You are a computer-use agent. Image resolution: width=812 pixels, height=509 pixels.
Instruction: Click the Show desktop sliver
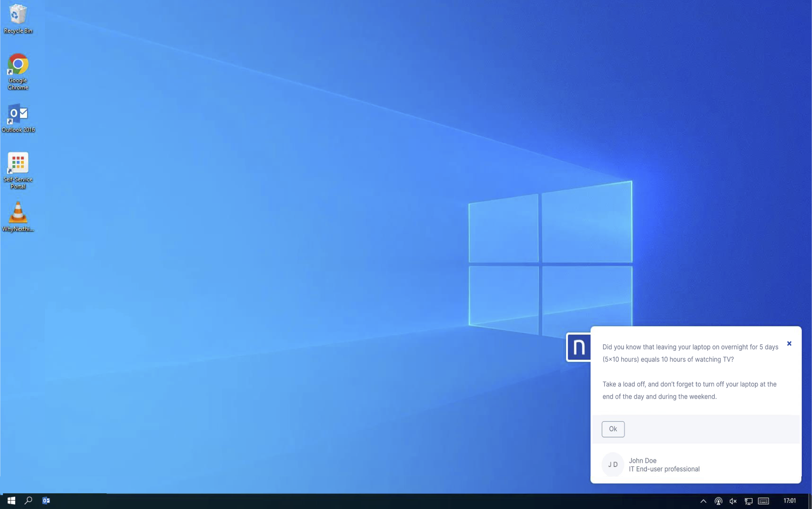click(x=810, y=501)
